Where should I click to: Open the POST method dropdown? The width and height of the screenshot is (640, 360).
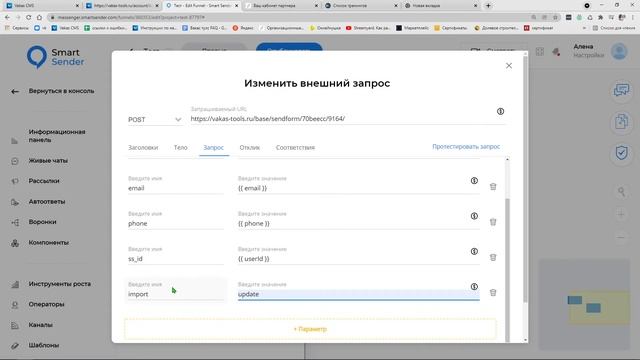[x=155, y=119]
